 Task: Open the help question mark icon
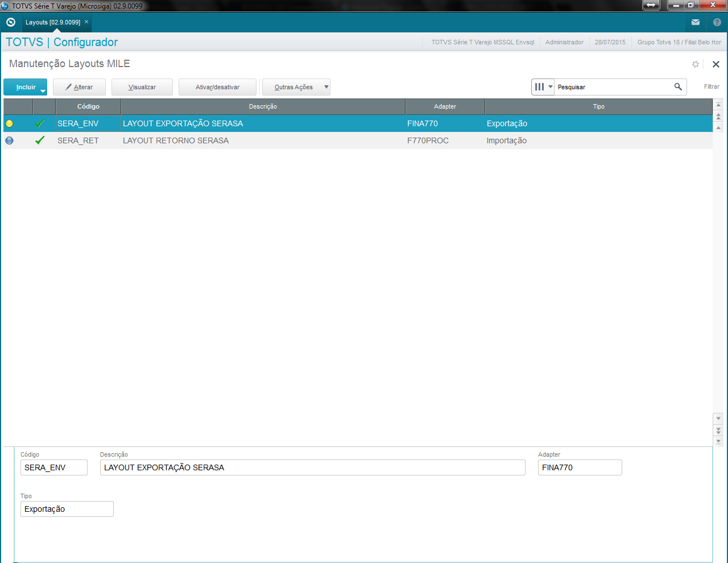tap(717, 22)
